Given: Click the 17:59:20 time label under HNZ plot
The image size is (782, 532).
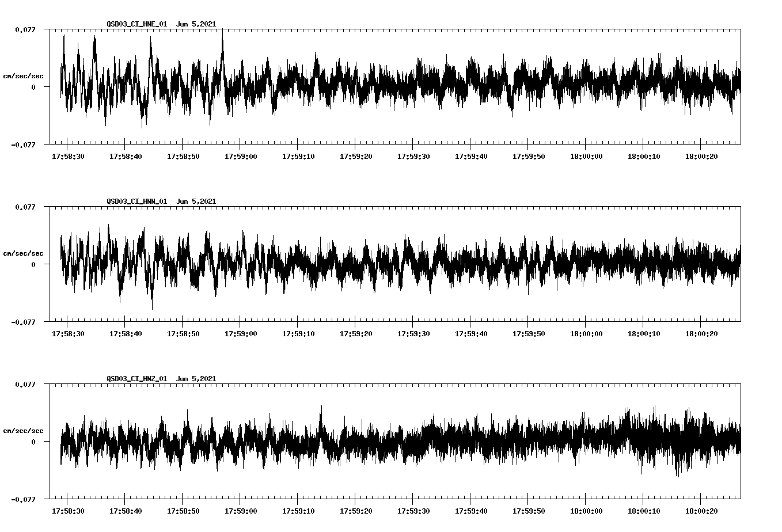Looking at the screenshot, I should 356,511.
